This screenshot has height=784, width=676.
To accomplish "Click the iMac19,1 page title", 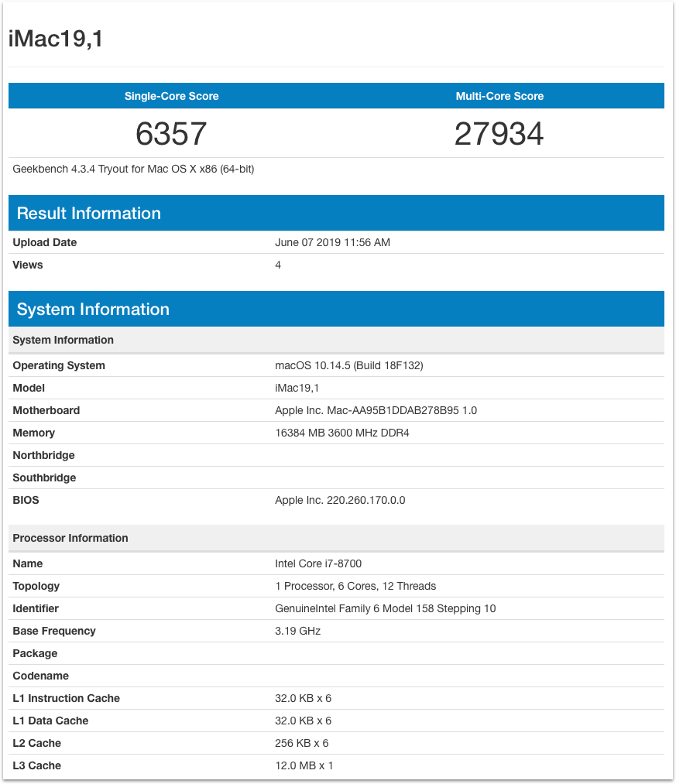I will click(56, 39).
